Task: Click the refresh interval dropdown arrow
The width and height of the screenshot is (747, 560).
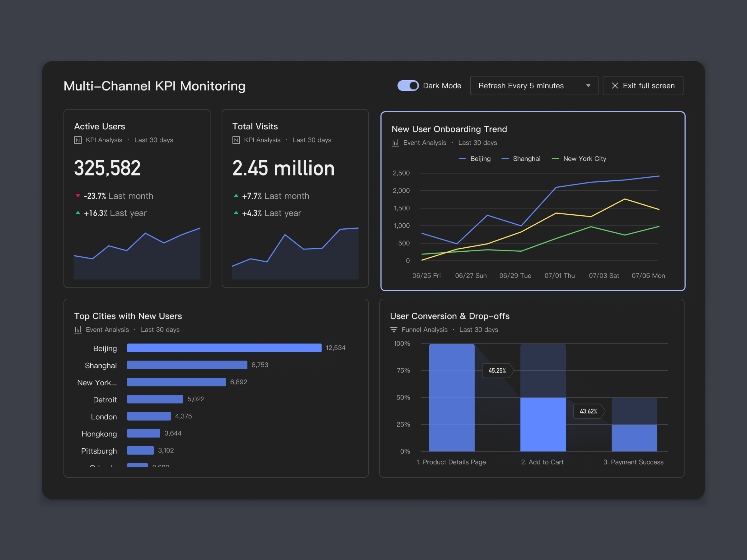Action: (588, 86)
